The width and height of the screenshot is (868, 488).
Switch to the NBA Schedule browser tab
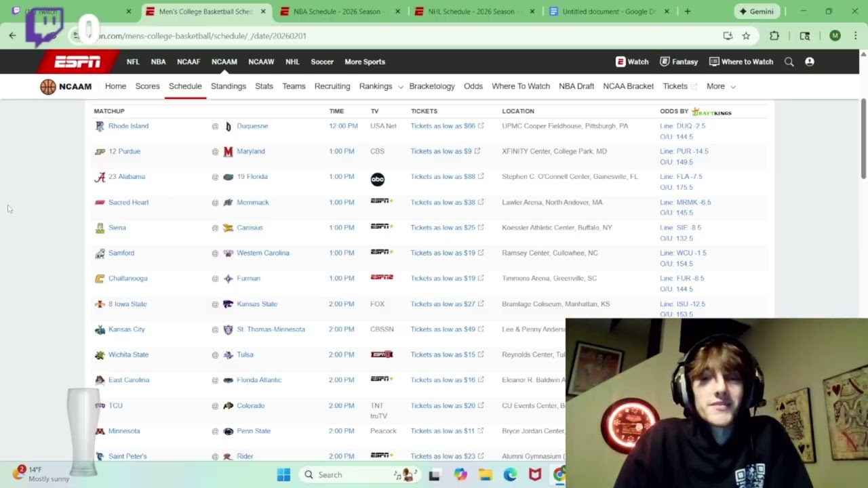click(339, 12)
